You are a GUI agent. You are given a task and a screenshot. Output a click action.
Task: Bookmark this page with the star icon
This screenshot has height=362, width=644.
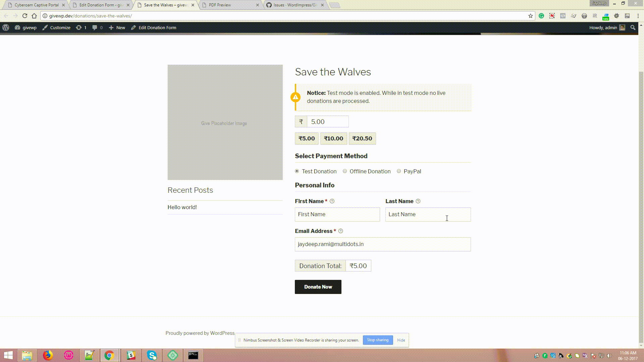coord(531,16)
